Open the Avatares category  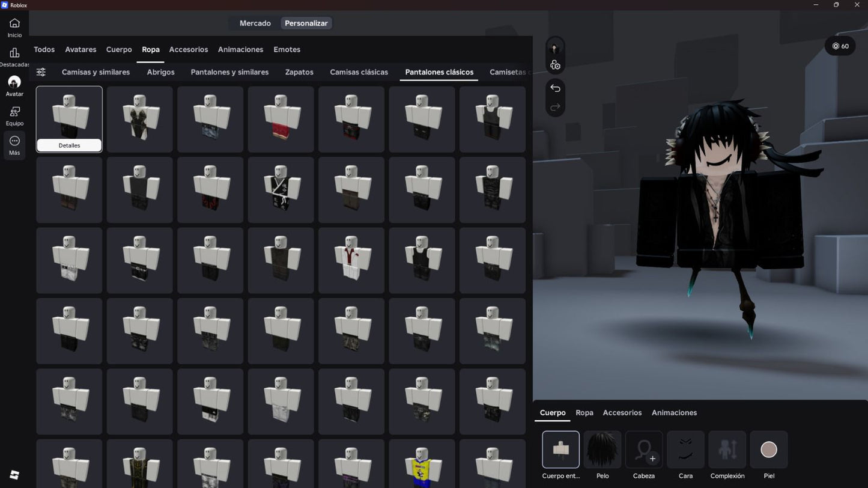pyautogui.click(x=80, y=49)
